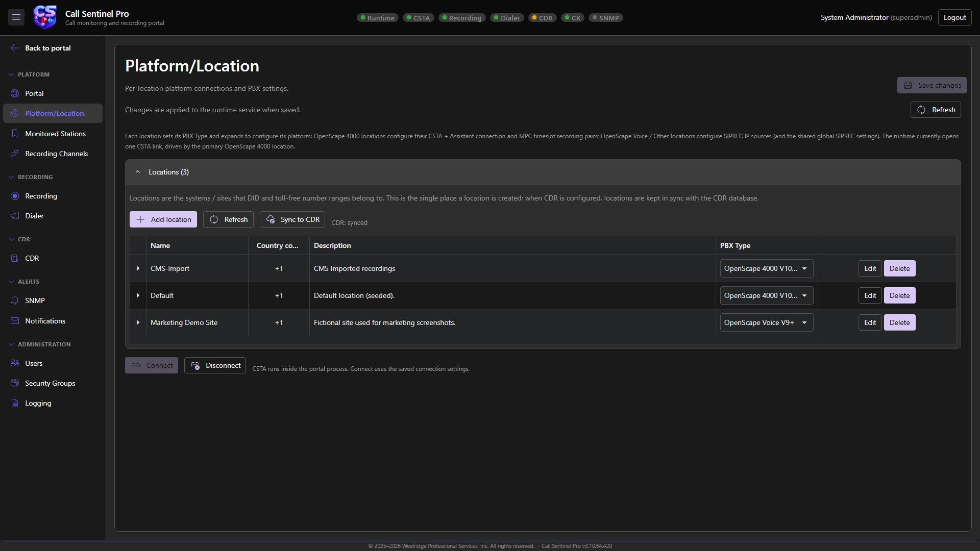The image size is (980, 551).
Task: Open the Notifications page
Action: (53, 321)
